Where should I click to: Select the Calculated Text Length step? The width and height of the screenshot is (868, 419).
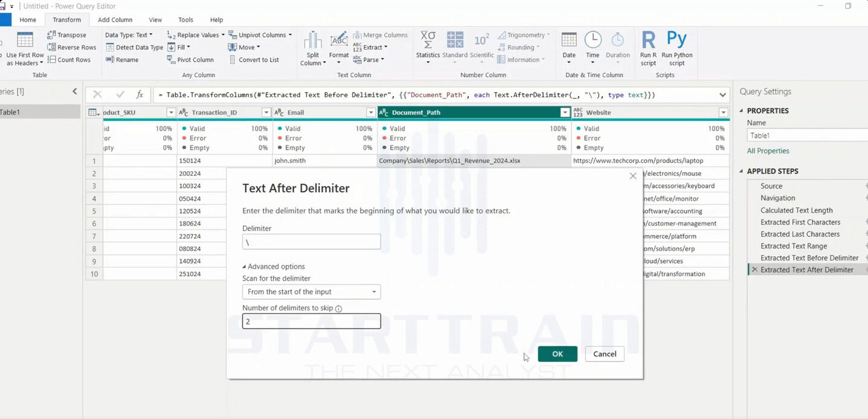point(796,210)
